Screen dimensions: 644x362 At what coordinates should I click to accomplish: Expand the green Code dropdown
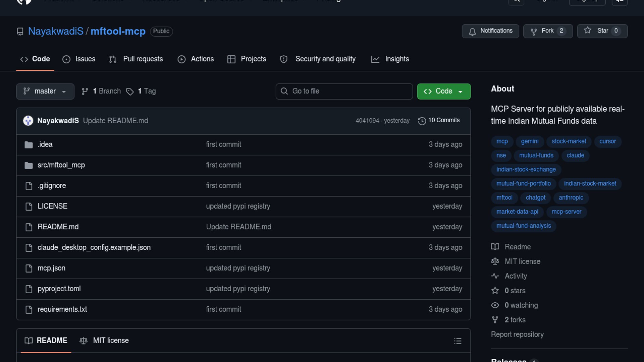[x=443, y=91]
